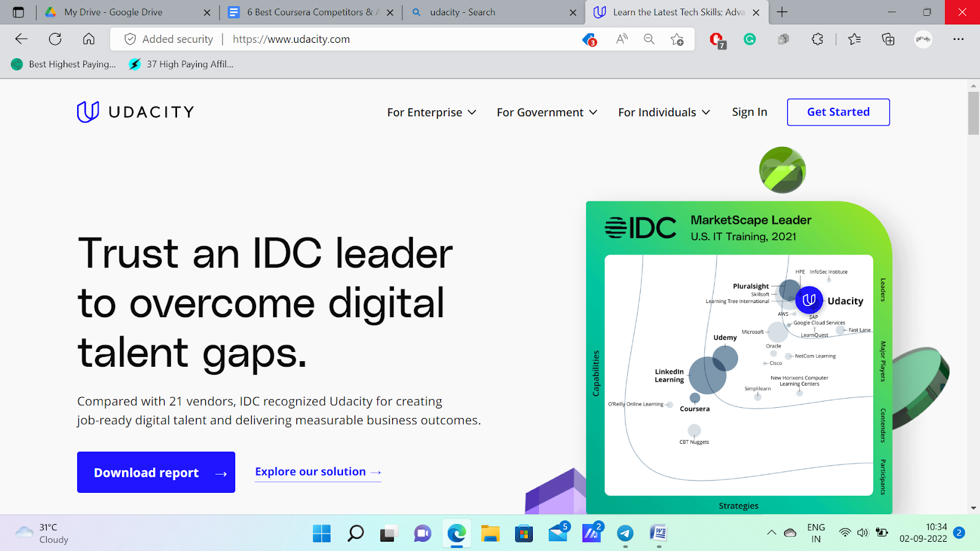Screen dimensions: 980x551
Task: Open the 37 High Paying Affil bookmark
Action: 181,64
